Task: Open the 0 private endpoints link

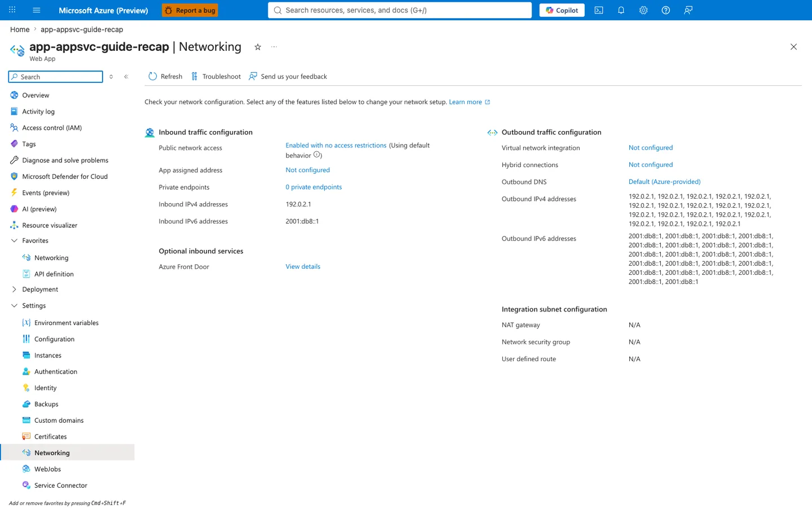Action: point(314,187)
